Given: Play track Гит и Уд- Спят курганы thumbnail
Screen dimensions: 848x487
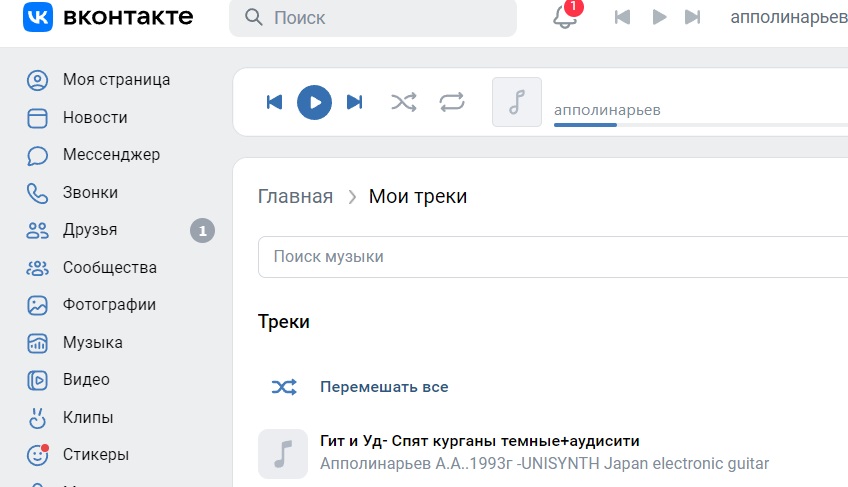Looking at the screenshot, I should pyautogui.click(x=283, y=454).
